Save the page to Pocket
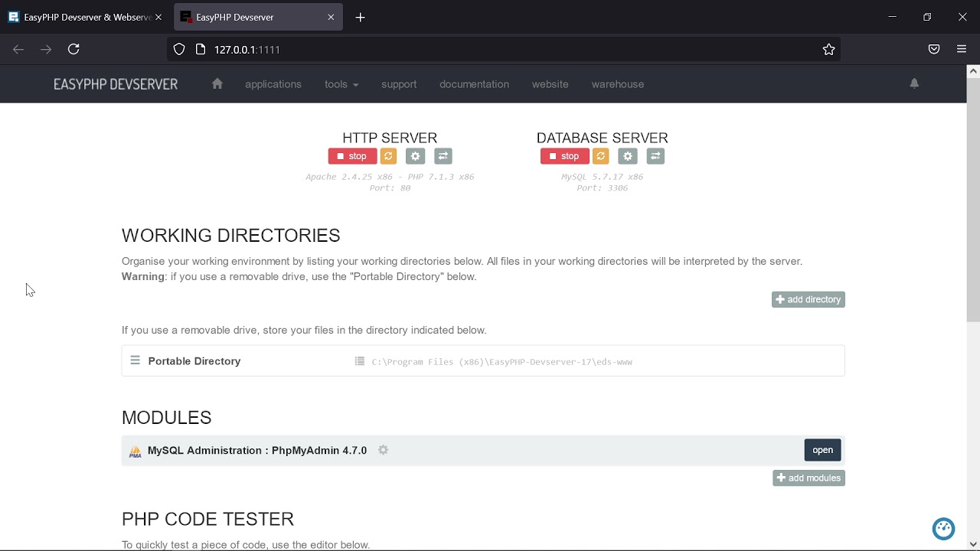Image resolution: width=980 pixels, height=551 pixels. [x=935, y=50]
